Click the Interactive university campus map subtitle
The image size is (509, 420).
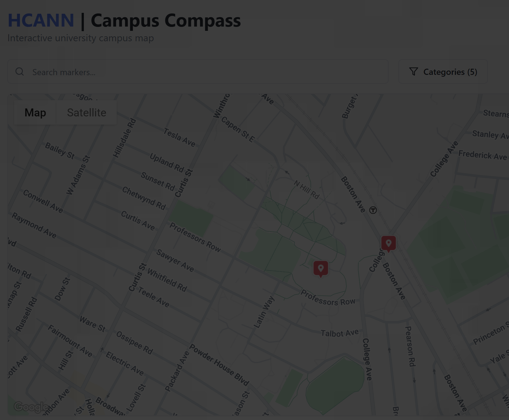[x=81, y=38]
